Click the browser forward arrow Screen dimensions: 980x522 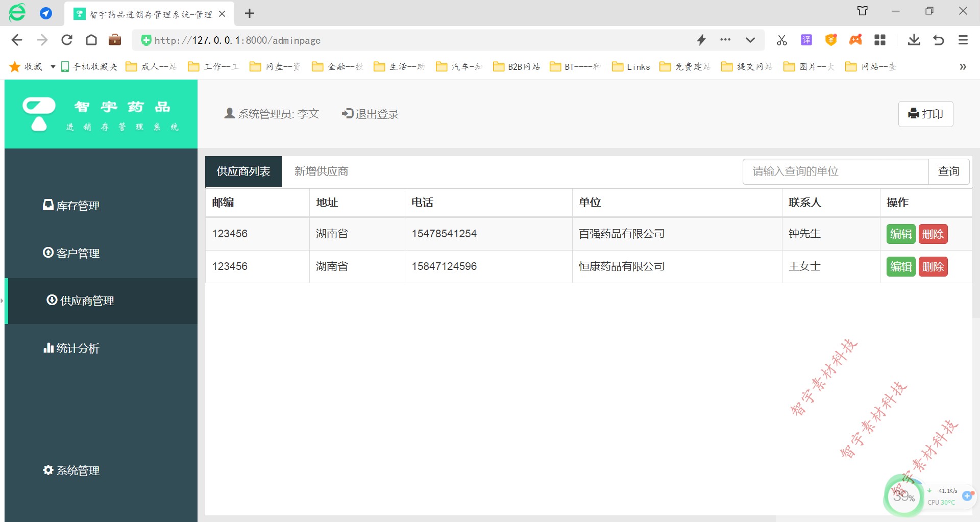point(42,40)
